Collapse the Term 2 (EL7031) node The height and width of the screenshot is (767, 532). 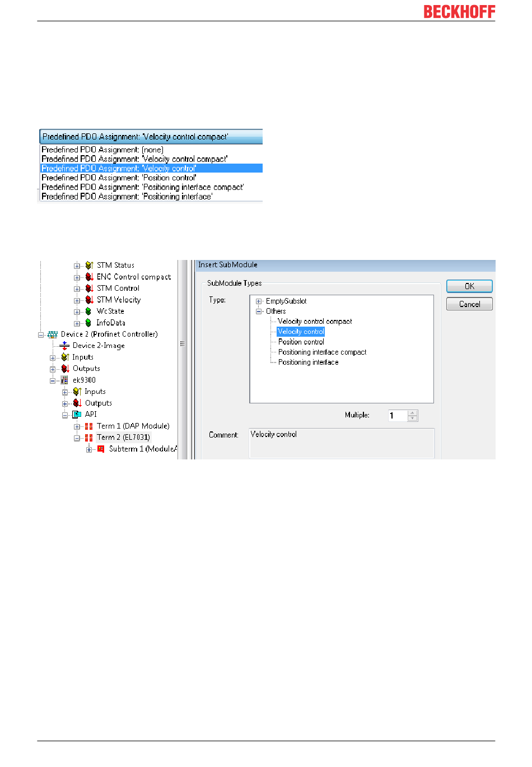(x=77, y=438)
